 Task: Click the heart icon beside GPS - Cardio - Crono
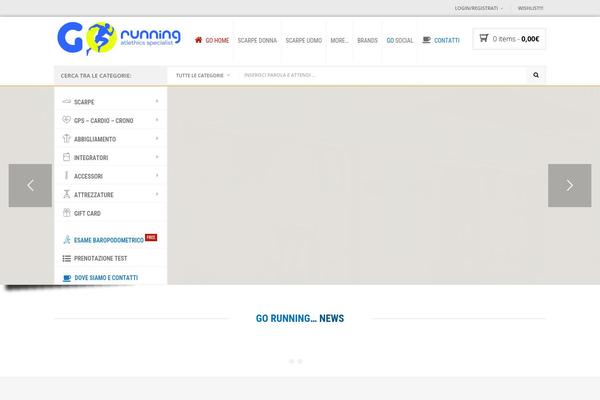click(x=67, y=120)
